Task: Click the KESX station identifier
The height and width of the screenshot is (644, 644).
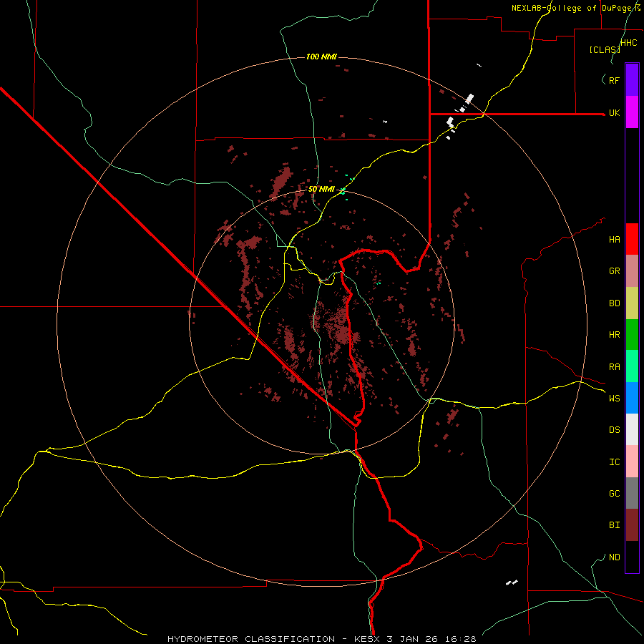Action: (366, 639)
